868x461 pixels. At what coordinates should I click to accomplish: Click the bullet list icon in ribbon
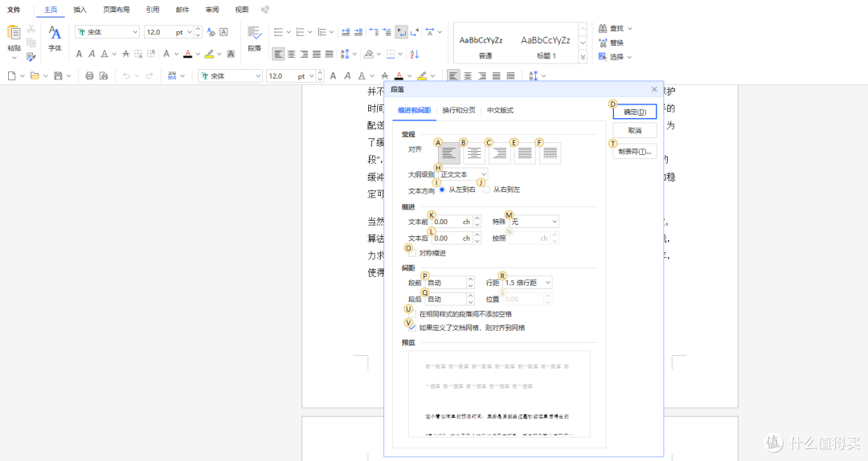[278, 32]
